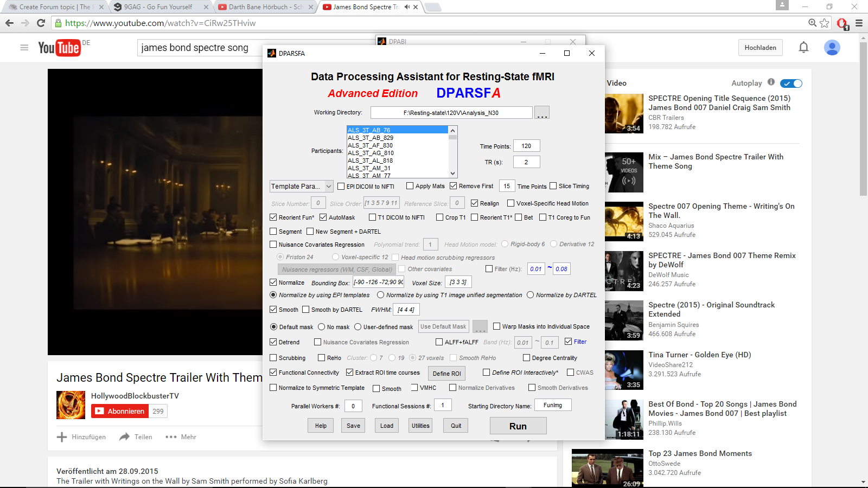868x488 pixels.
Task: Close the 9GAG tab
Action: pyautogui.click(x=206, y=7)
